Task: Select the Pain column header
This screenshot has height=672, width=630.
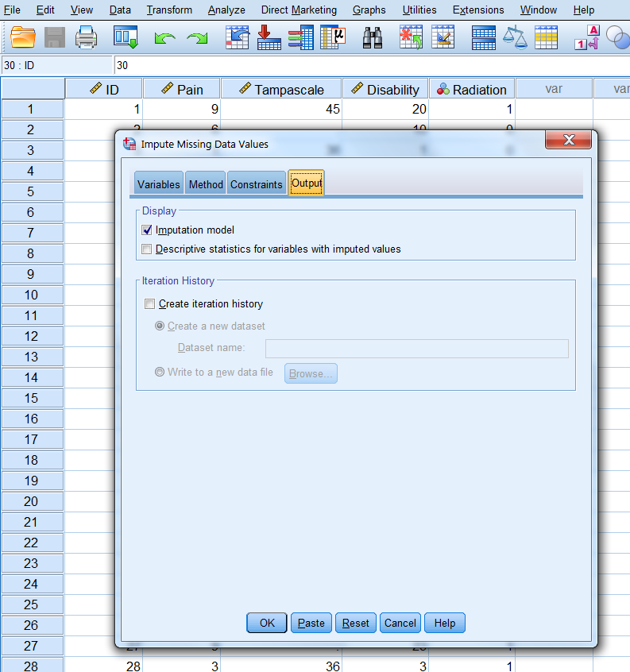Action: tap(182, 89)
